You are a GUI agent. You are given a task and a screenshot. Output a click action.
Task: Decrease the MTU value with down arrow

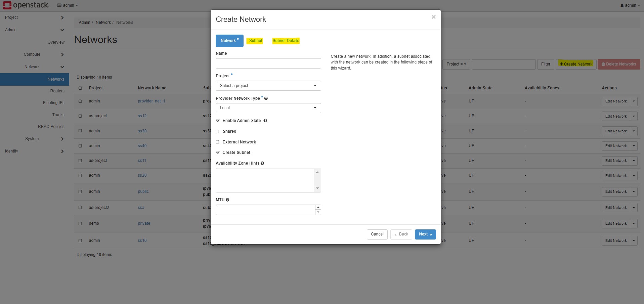coord(318,212)
